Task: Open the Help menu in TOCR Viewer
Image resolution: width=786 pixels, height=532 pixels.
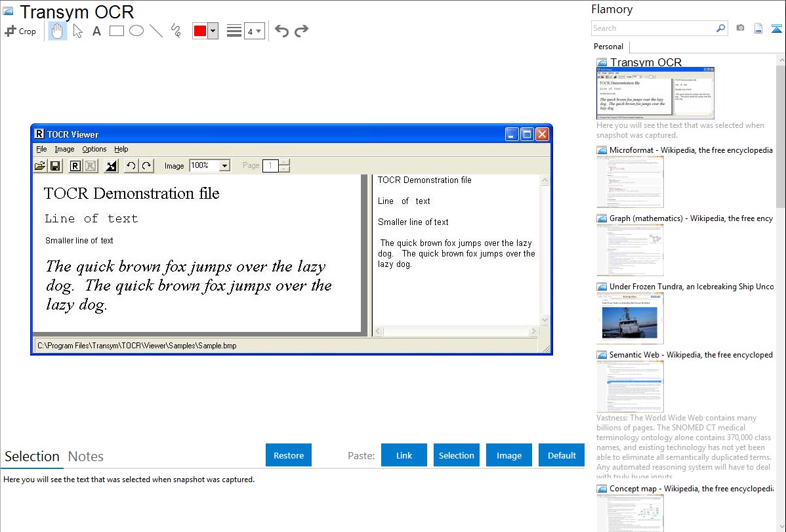Action: pyautogui.click(x=121, y=149)
